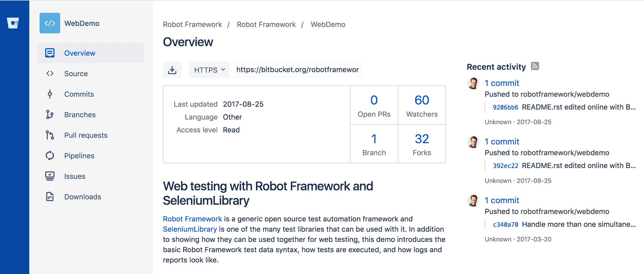The width and height of the screenshot is (644, 274).
Task: Open commit 9206bb6 hash link
Action: (x=505, y=107)
